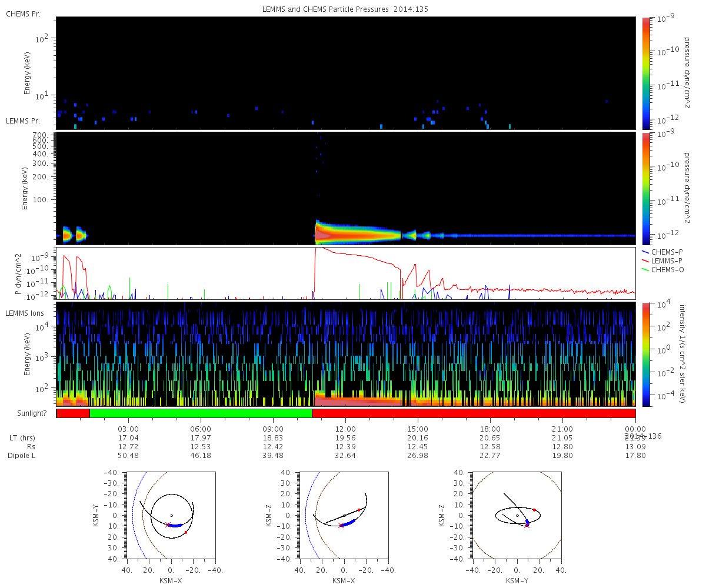Click the CHEMS Pr. panel label
Screen dimensions: 706x588
coord(23,14)
